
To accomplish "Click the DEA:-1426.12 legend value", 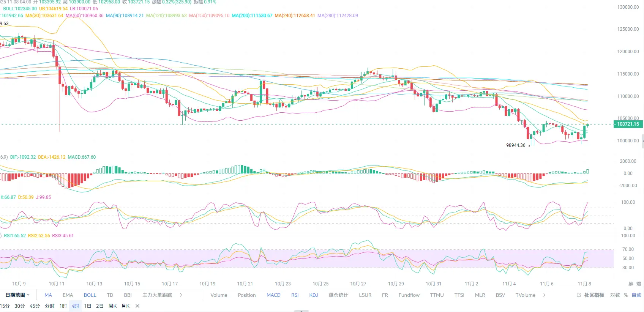I will 52,157.
